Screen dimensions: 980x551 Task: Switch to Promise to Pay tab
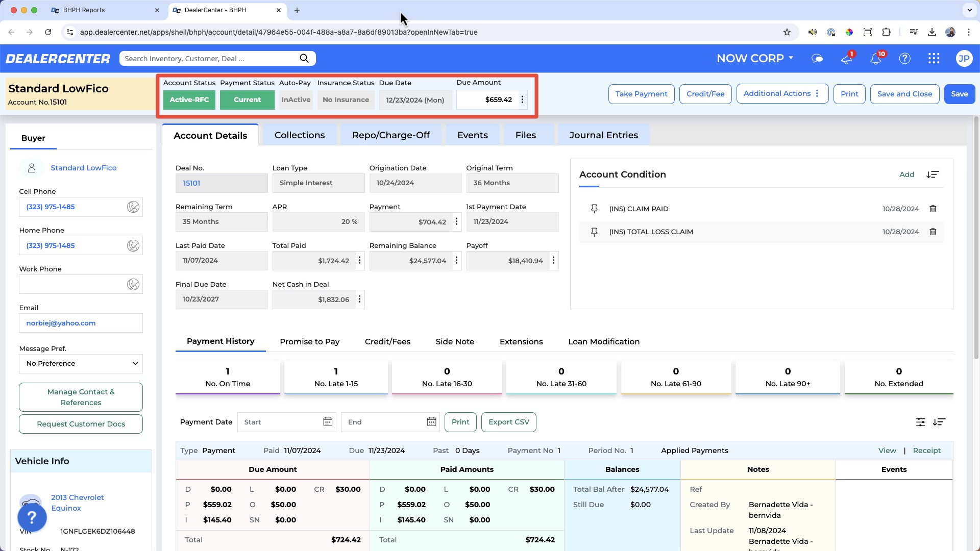click(x=309, y=342)
